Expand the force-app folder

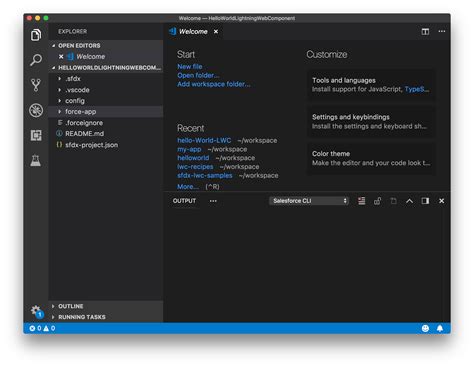pyautogui.click(x=60, y=112)
